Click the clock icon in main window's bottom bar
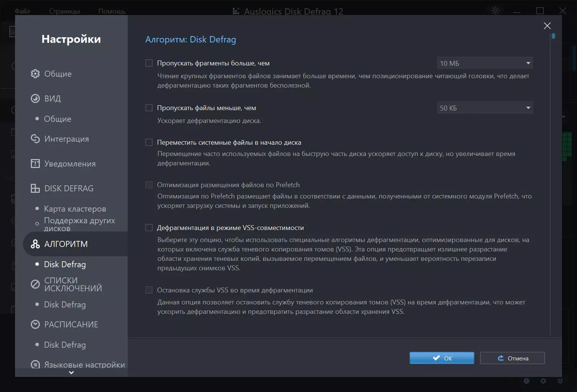Screen dimensions: 577x392 point(527,381)
